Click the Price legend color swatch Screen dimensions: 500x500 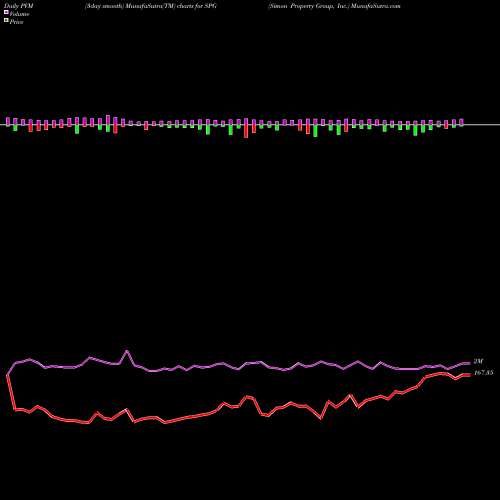(x=6, y=21)
